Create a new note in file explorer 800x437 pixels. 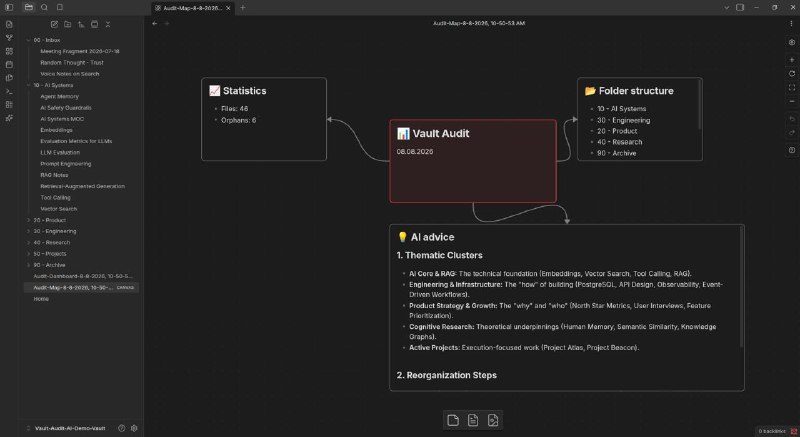point(54,24)
